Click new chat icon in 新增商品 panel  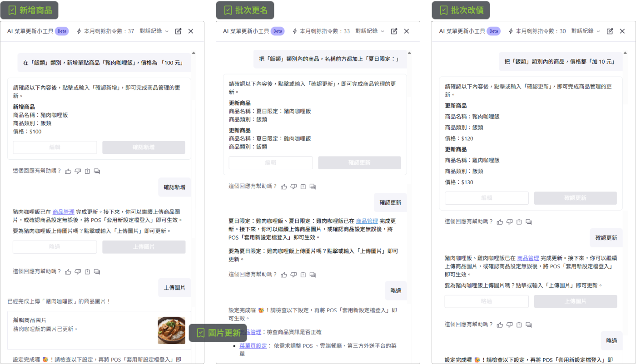tap(179, 31)
